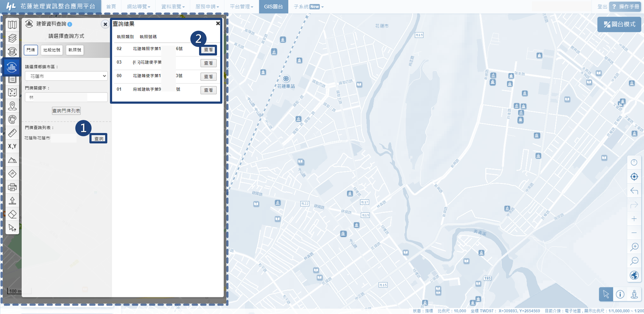The image size is (644, 314).
Task: Open the color palette style tool
Action: [x=12, y=120]
